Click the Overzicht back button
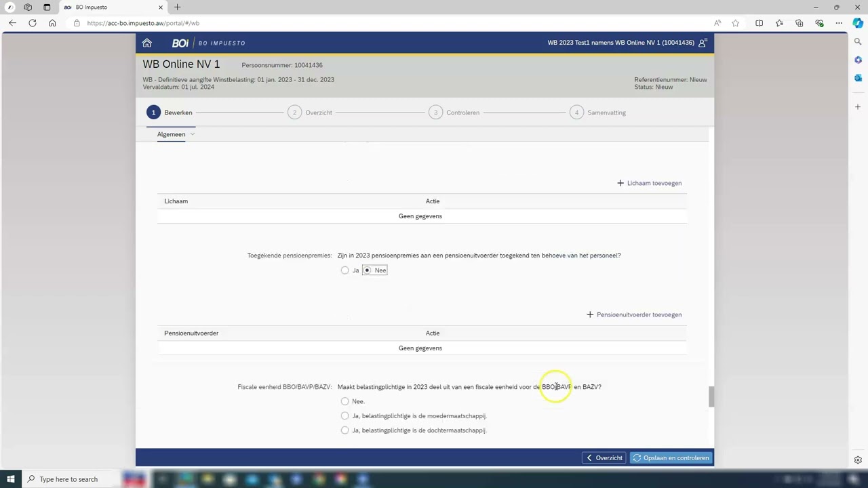This screenshot has width=868, height=488. click(x=604, y=458)
